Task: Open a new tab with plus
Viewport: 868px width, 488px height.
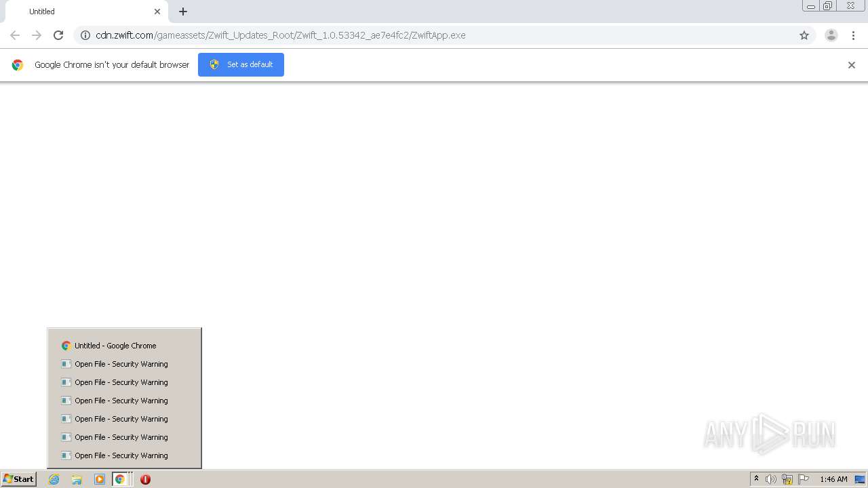Action: click(x=183, y=12)
